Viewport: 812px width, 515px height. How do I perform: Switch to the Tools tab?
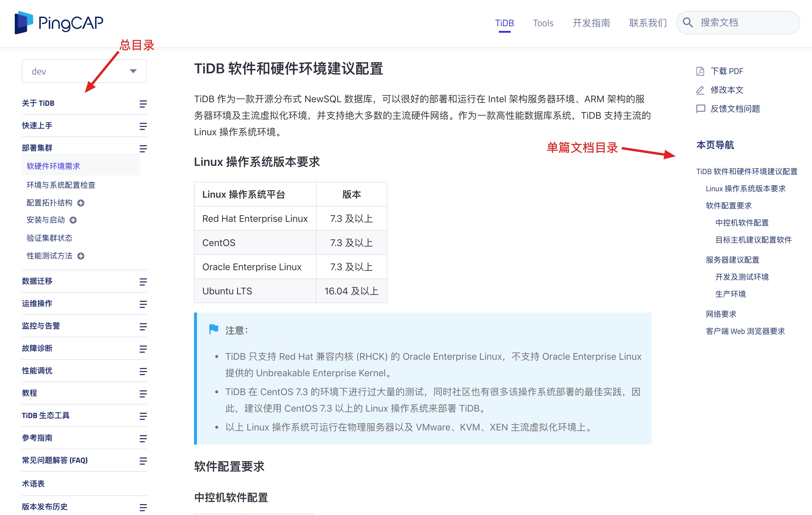(543, 23)
